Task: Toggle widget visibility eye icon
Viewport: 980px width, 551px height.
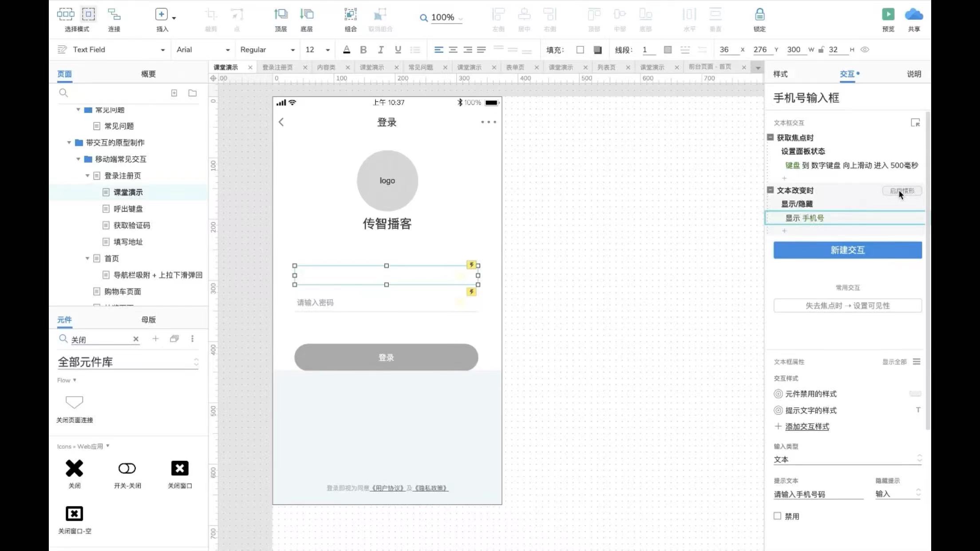Action: 865,50
